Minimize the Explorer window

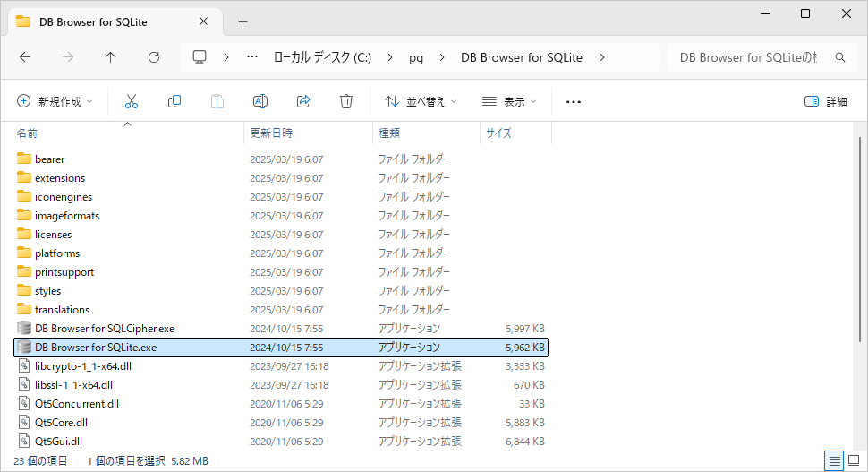[765, 13]
